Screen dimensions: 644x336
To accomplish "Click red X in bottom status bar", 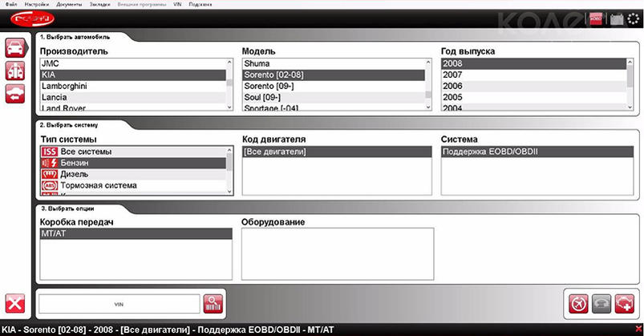I will (638, 329).
